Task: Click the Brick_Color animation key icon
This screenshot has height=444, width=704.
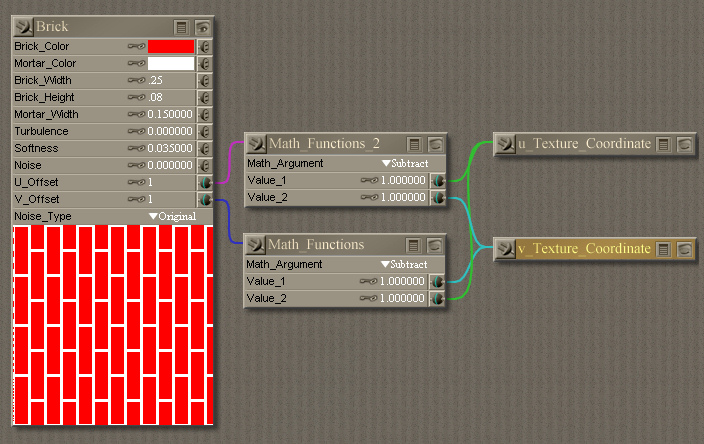Action: pos(136,46)
